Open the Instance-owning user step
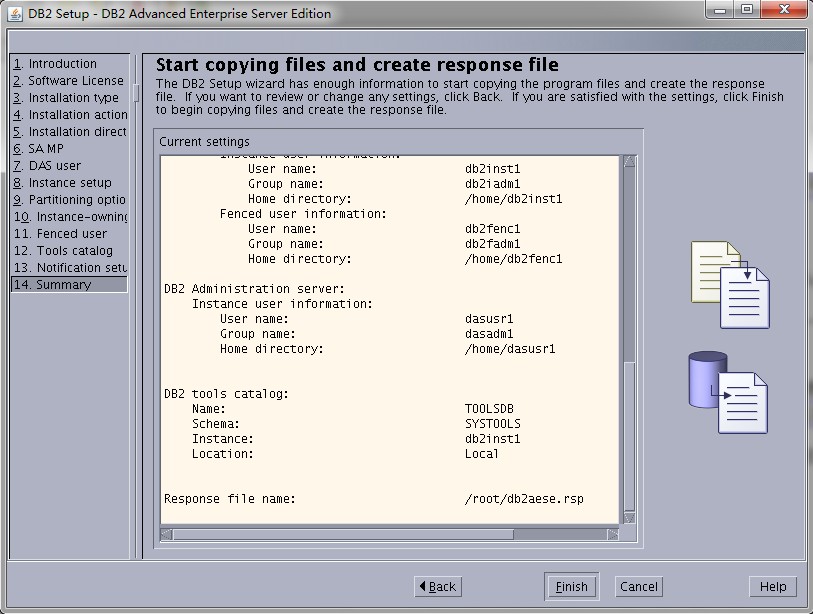The width and height of the screenshot is (813, 614). click(69, 217)
